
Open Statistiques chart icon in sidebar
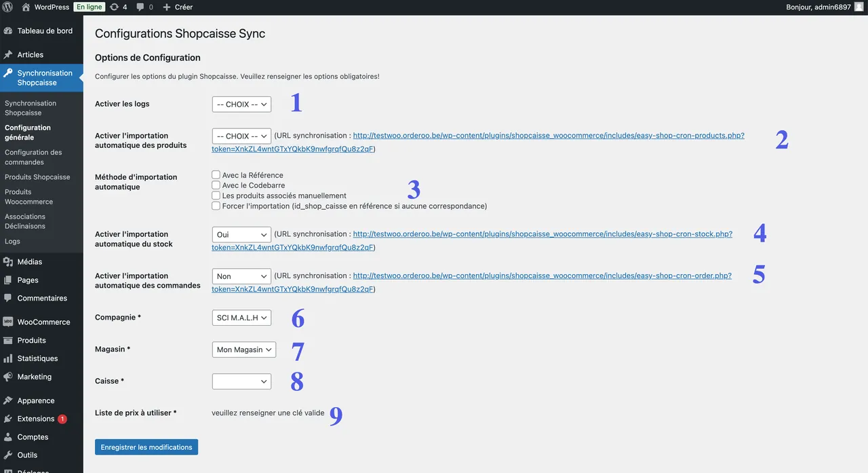[8, 358]
